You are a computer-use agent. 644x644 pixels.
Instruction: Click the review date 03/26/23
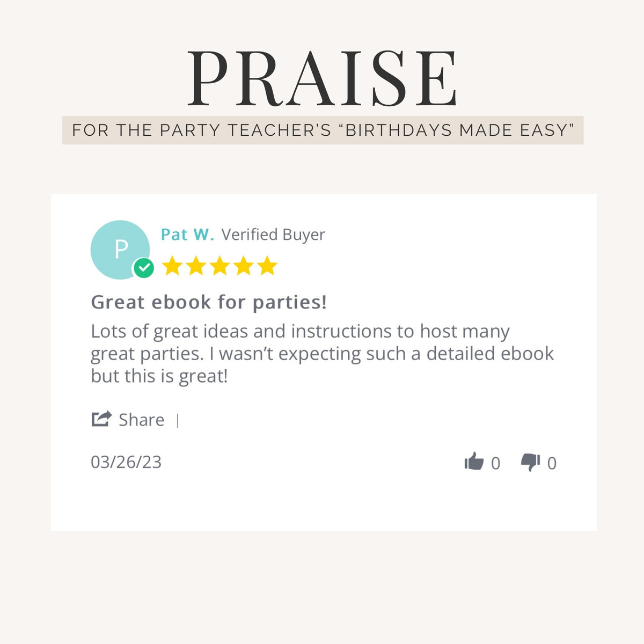click(126, 462)
